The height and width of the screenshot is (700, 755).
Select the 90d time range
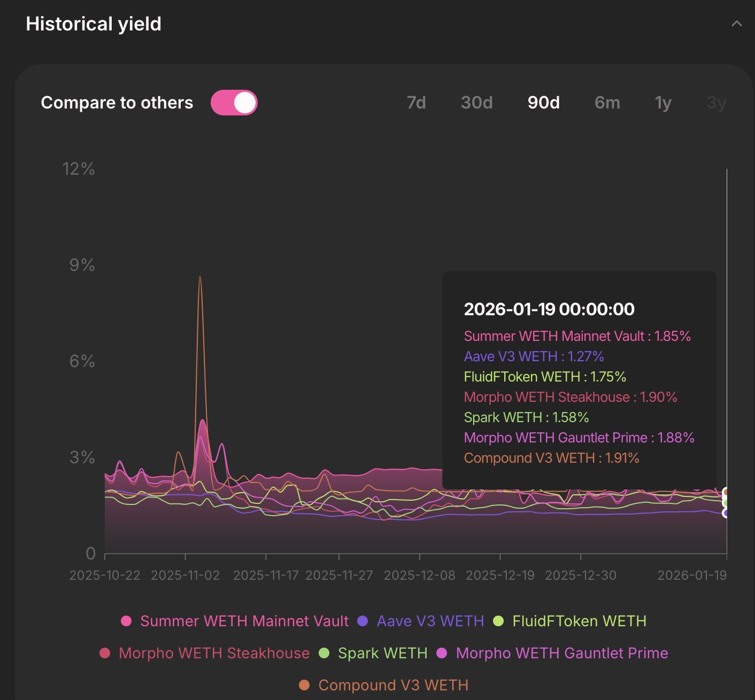[x=543, y=103]
